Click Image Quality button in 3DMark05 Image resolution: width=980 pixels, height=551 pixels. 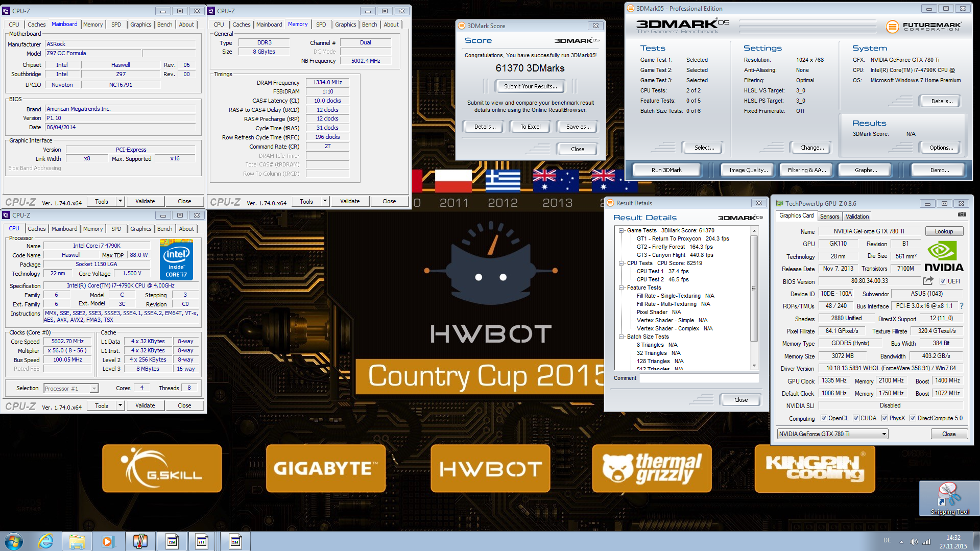pyautogui.click(x=748, y=170)
